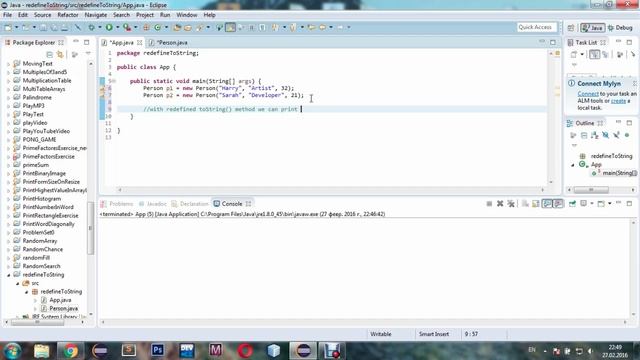Click the New Java Class green C icon

[x=158, y=27]
